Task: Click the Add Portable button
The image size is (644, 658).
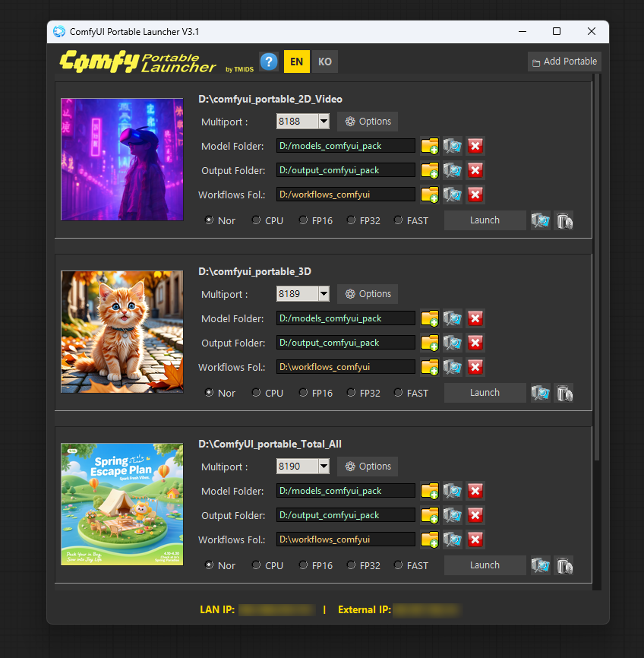Action: [x=564, y=62]
